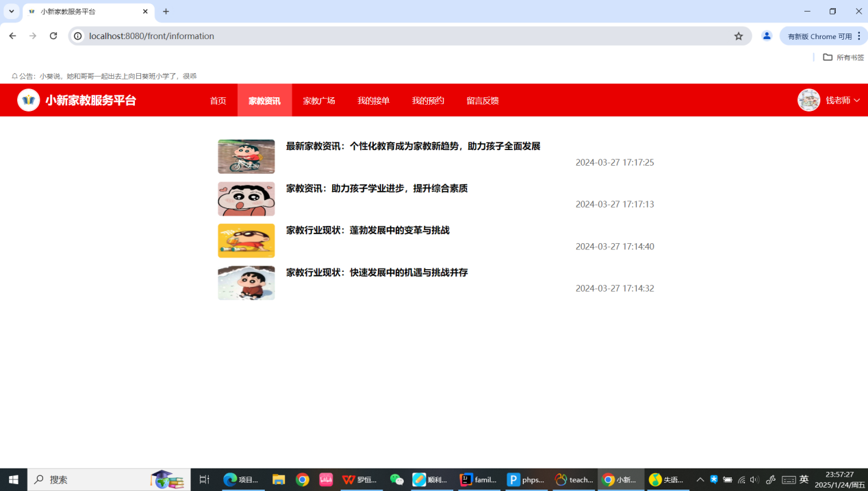The height and width of the screenshot is (491, 868).
Task: Open the 失语 taskbar item
Action: [667, 479]
